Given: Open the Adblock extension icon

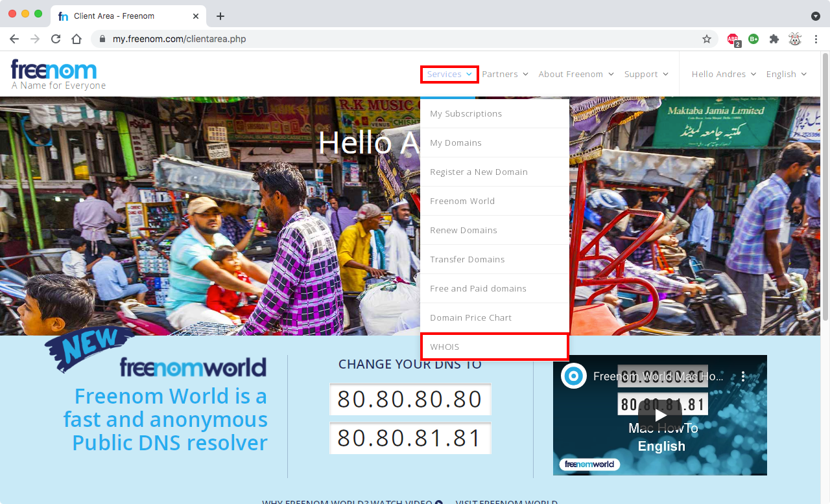Looking at the screenshot, I should coord(733,39).
